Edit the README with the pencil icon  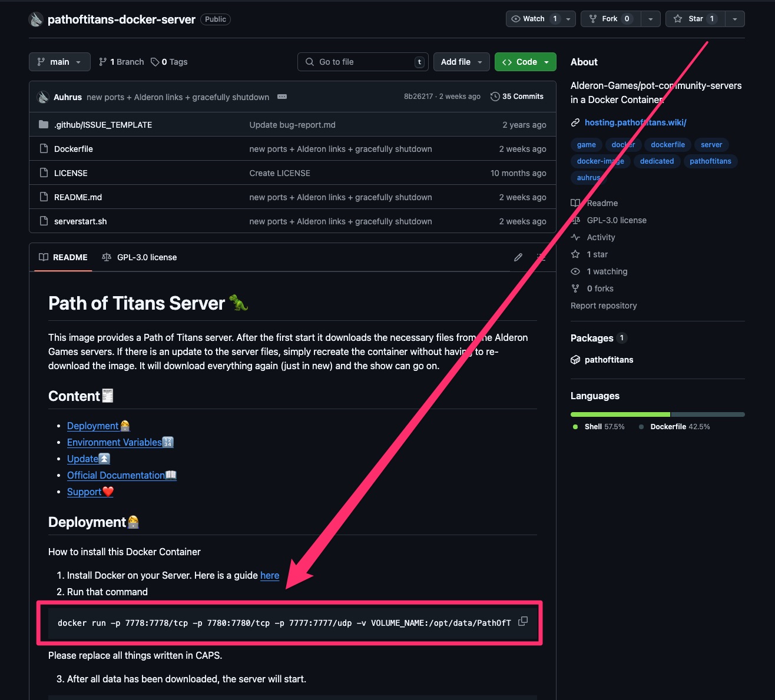point(518,257)
